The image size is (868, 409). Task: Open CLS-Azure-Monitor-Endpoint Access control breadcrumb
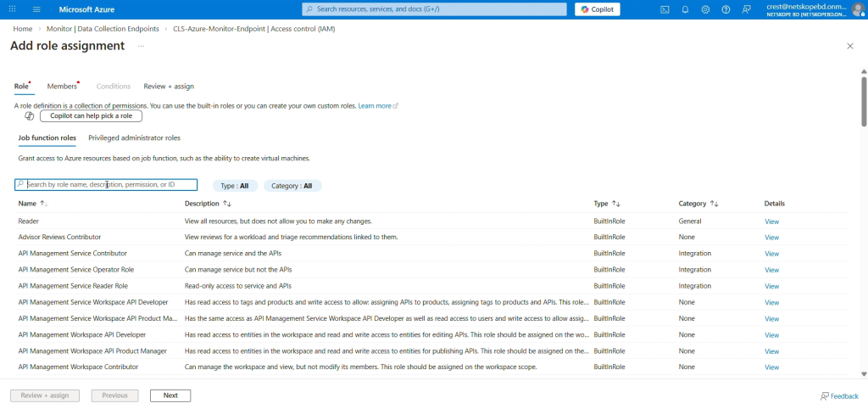click(254, 29)
